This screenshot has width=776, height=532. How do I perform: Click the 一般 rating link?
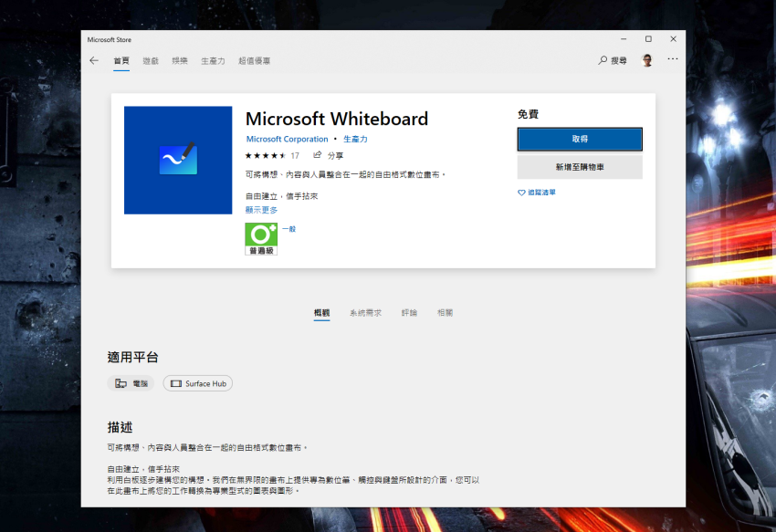click(289, 229)
